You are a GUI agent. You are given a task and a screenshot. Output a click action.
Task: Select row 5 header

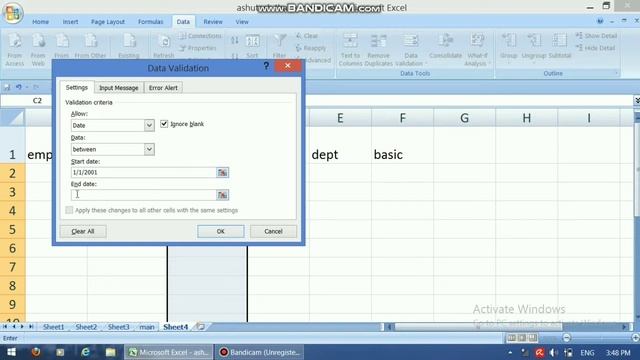point(13,229)
